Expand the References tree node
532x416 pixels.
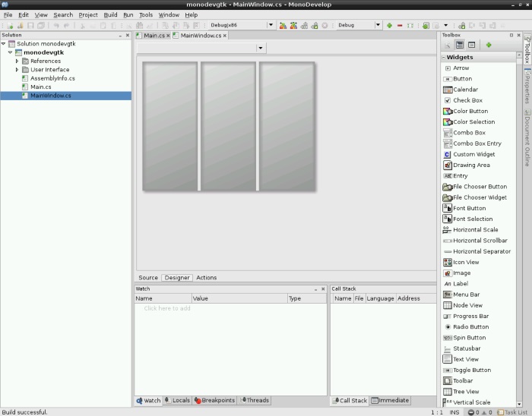click(17, 61)
